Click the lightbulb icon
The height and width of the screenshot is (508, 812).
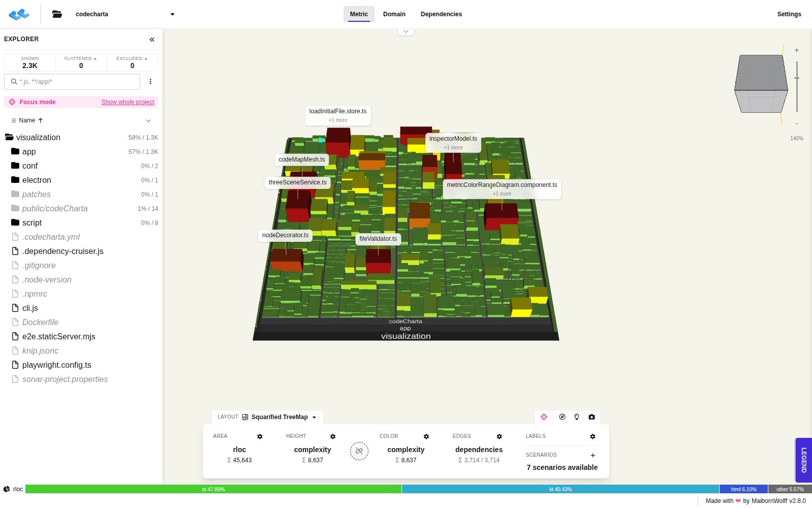577,417
